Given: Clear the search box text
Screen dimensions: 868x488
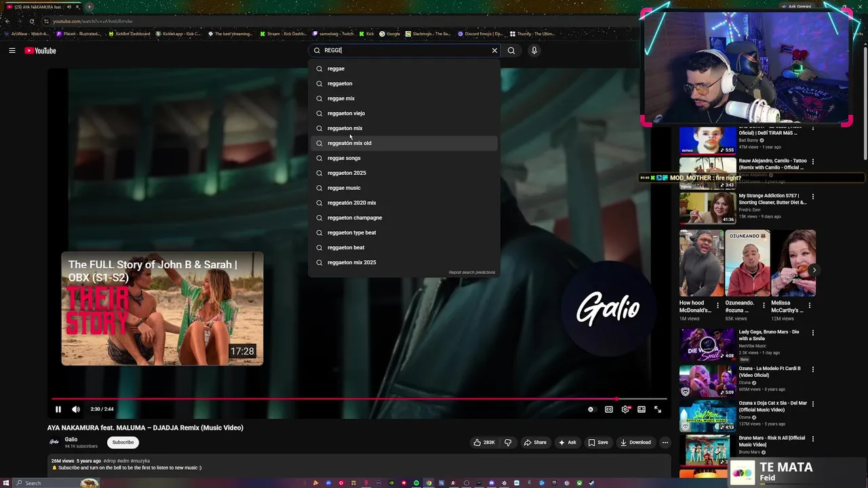Looking at the screenshot, I should pos(494,50).
